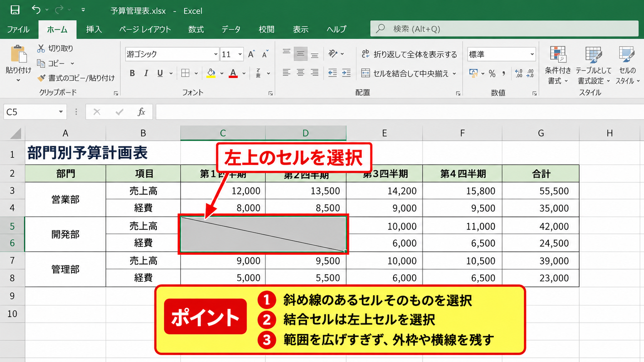Click the Increase Decimal icon

(x=518, y=73)
